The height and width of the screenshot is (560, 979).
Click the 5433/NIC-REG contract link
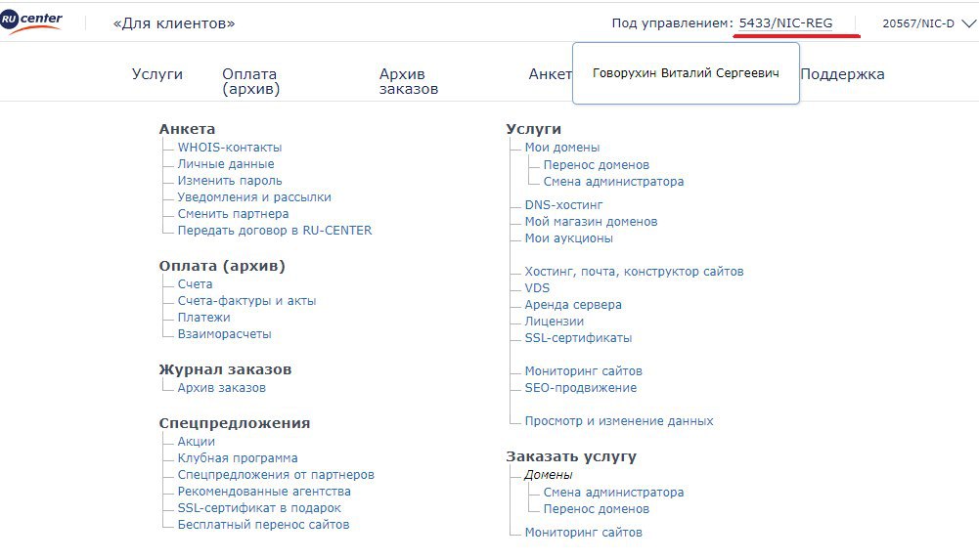pos(785,23)
